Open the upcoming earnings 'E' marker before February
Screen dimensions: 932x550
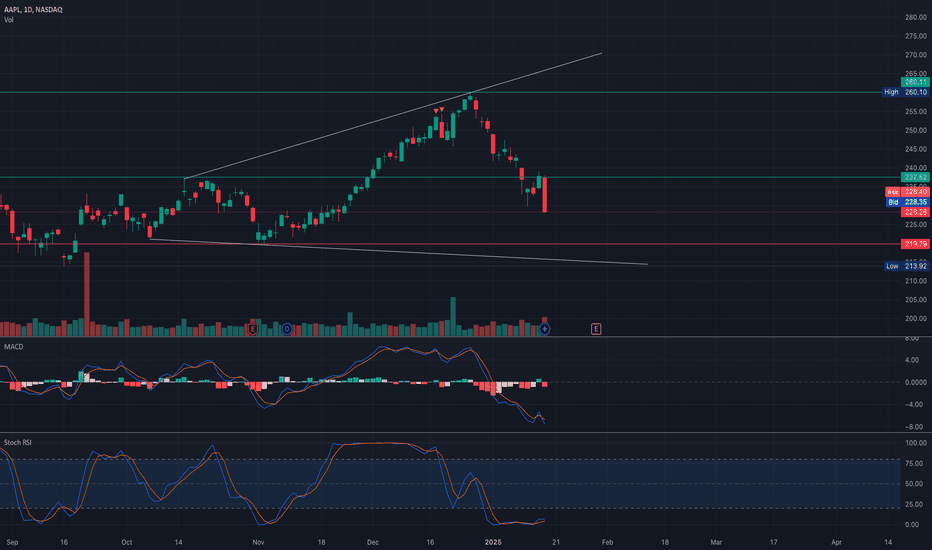[596, 329]
